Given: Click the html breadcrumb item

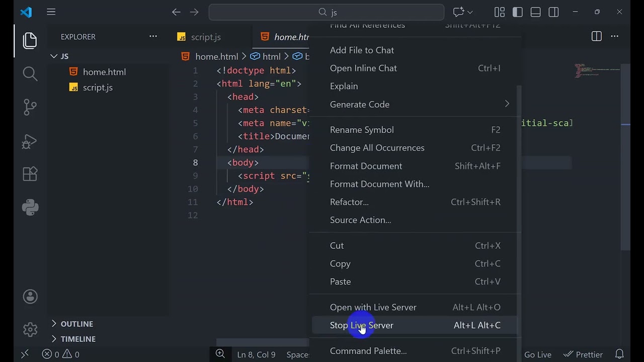Looking at the screenshot, I should 266,56.
